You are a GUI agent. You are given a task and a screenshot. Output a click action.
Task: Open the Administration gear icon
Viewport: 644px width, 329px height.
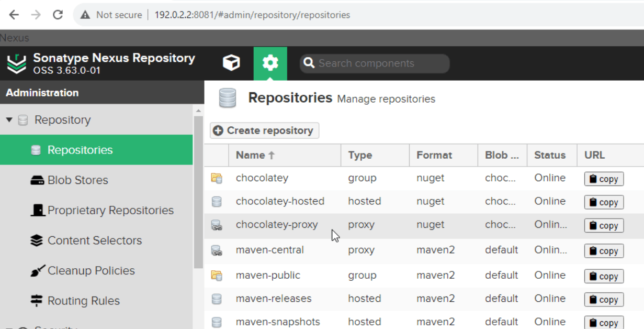click(x=270, y=63)
